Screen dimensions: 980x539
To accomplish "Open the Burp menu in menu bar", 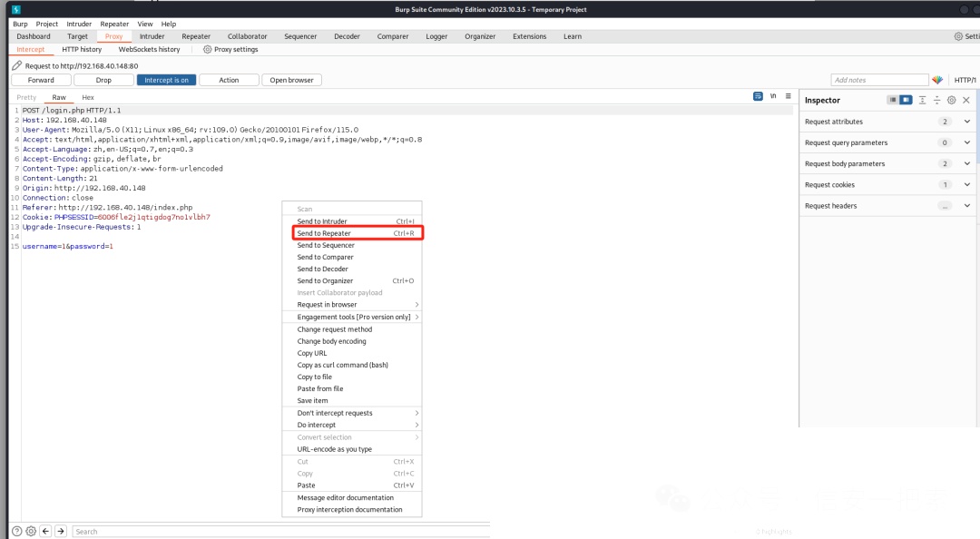I will (21, 24).
